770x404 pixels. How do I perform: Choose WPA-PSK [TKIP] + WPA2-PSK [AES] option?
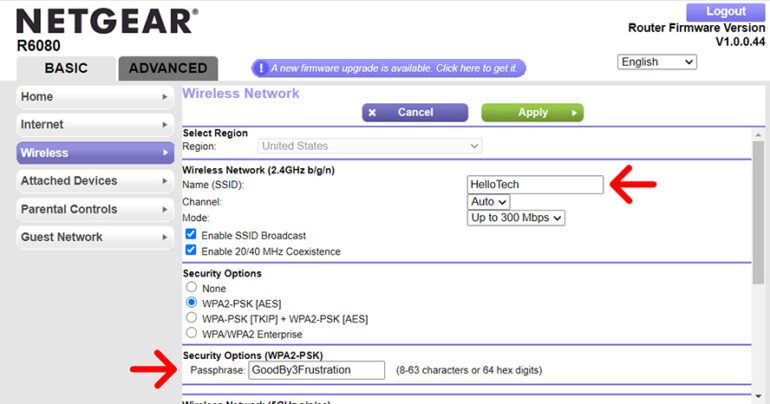point(191,317)
